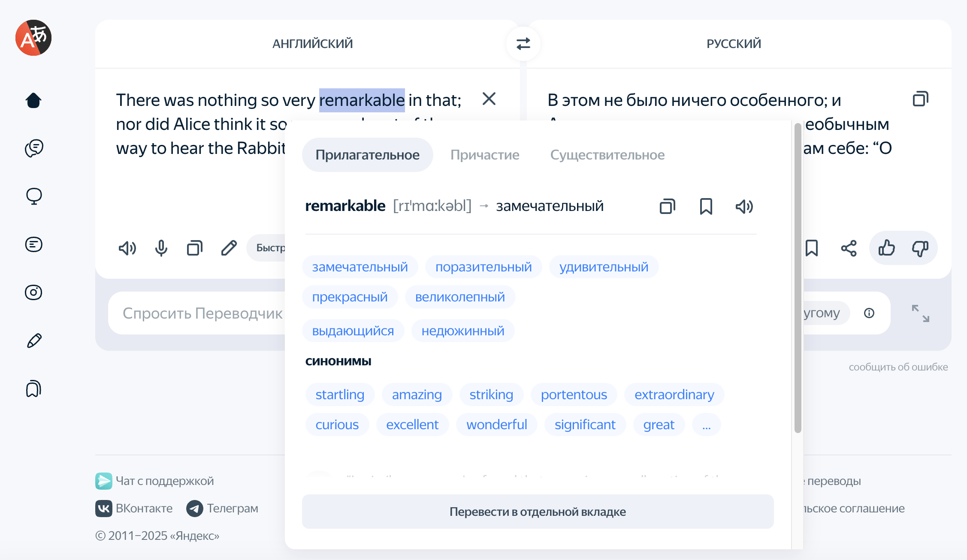Image resolution: width=967 pixels, height=560 pixels.
Task: Play the source text audio with the speaker icon
Action: (x=127, y=248)
